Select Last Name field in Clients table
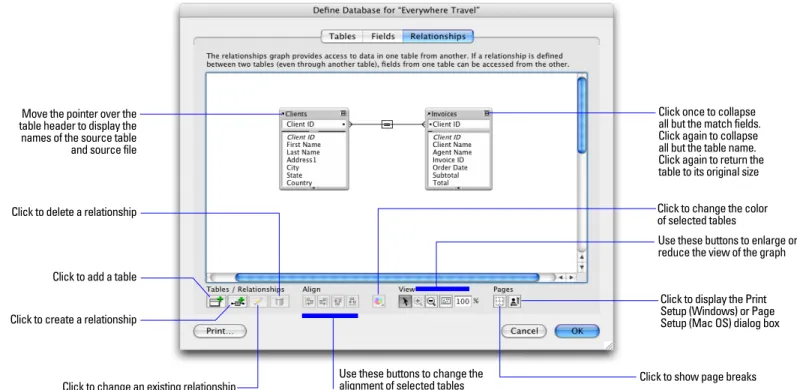The height and width of the screenshot is (390, 797). point(303,152)
